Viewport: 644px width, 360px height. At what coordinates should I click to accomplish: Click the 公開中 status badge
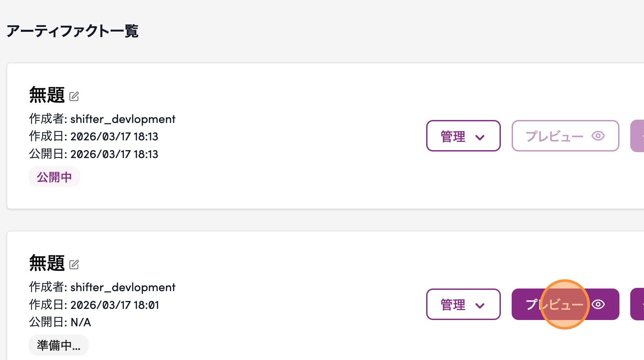(x=54, y=177)
